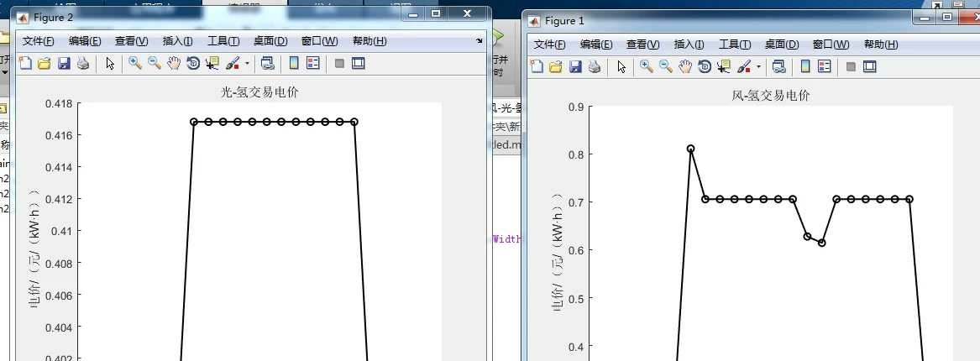
Task: Click the 0.812 peak data marker in Figure 1
Action: pyautogui.click(x=690, y=149)
